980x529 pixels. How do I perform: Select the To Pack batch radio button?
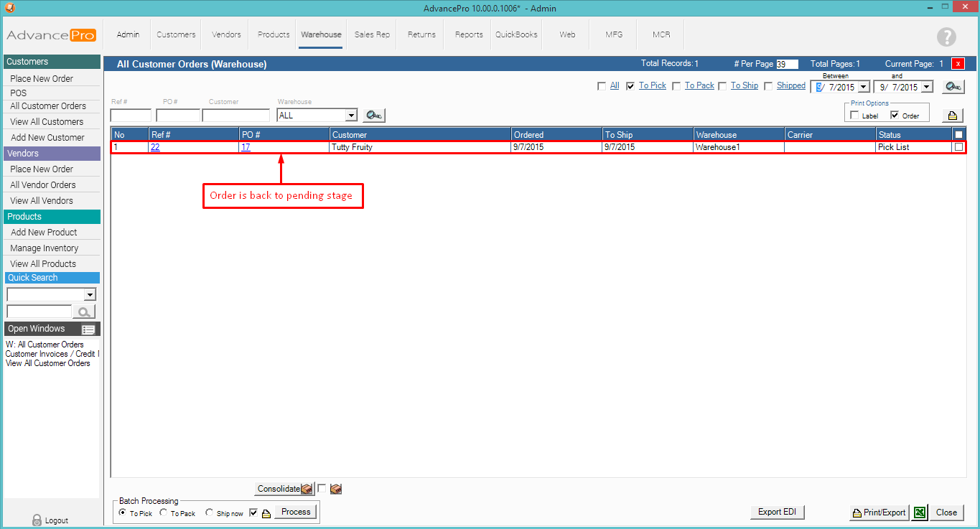(164, 513)
